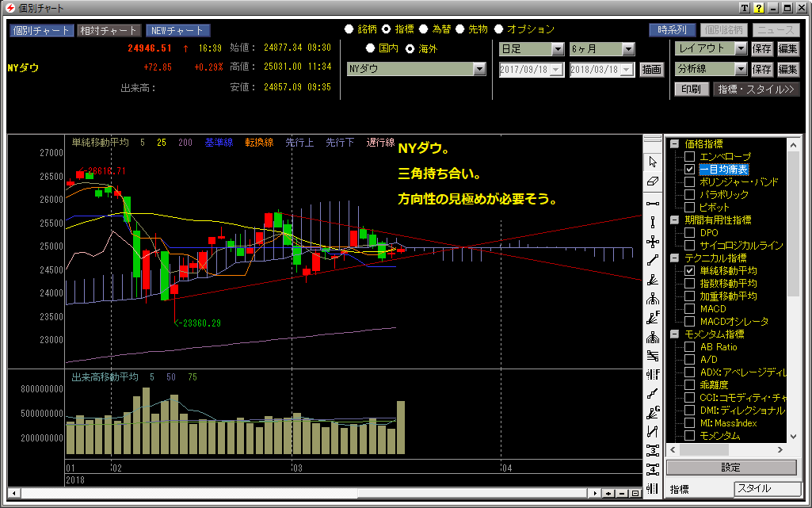The image size is (812, 508).
Task: Choose the vertical line drawing tool
Action: (653, 222)
